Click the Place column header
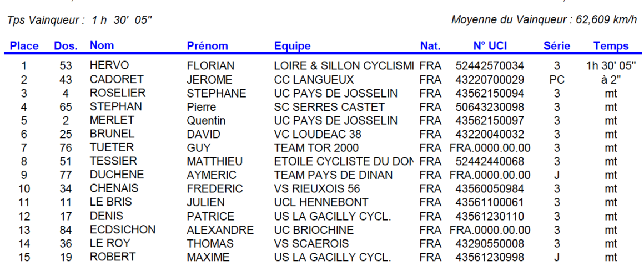Image resolution: width=644 pixels, height=266 pixels. [24, 46]
